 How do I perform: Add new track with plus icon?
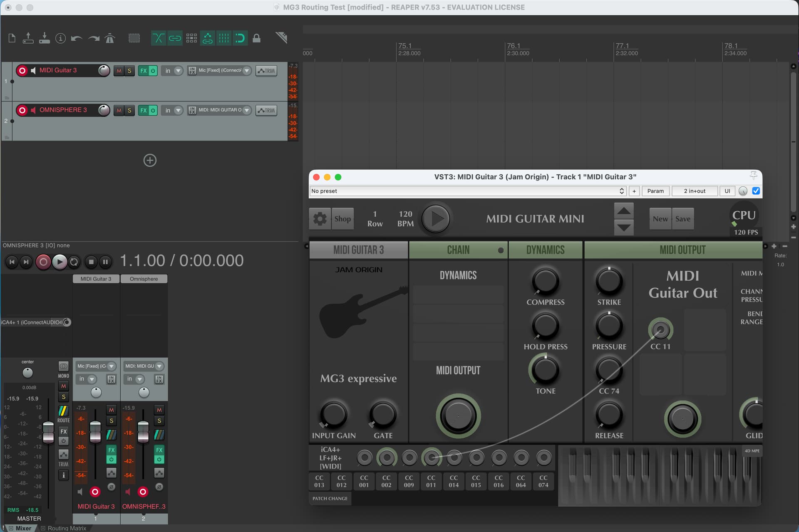click(150, 160)
